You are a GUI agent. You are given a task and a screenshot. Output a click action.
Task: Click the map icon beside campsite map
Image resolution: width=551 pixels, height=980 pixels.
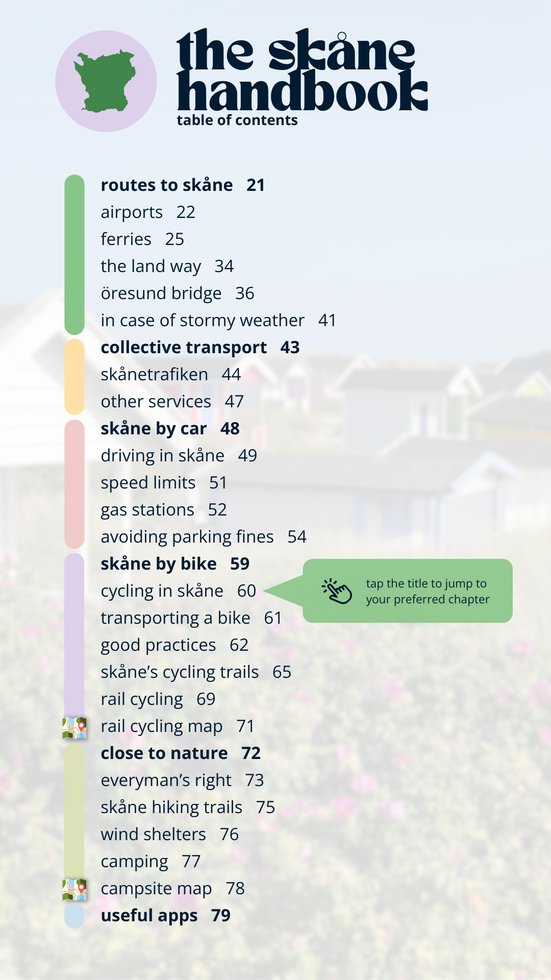pos(74,889)
